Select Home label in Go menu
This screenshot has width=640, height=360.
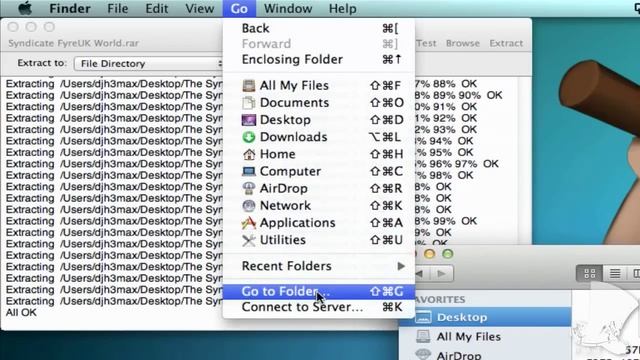[278, 154]
